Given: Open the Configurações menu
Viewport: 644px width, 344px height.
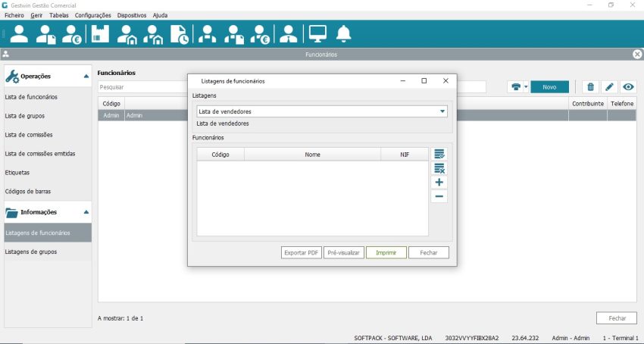Looking at the screenshot, I should pyautogui.click(x=92, y=15).
